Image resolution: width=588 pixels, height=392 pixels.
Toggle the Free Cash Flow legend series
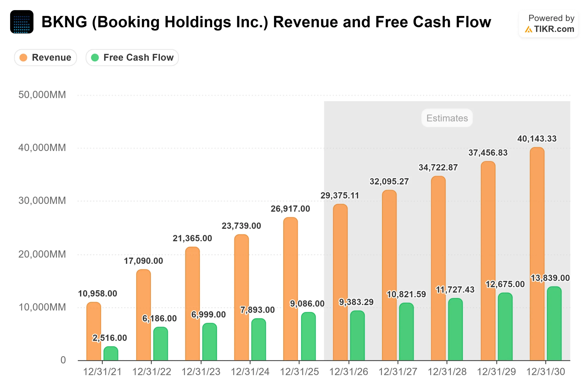132,57
